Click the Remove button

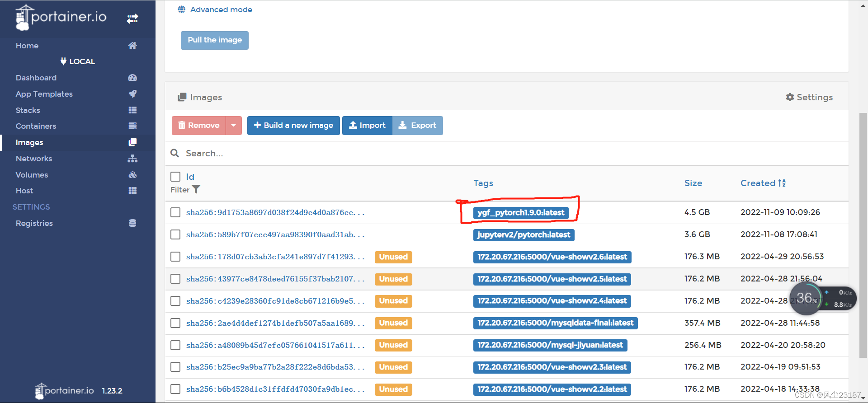tap(199, 126)
